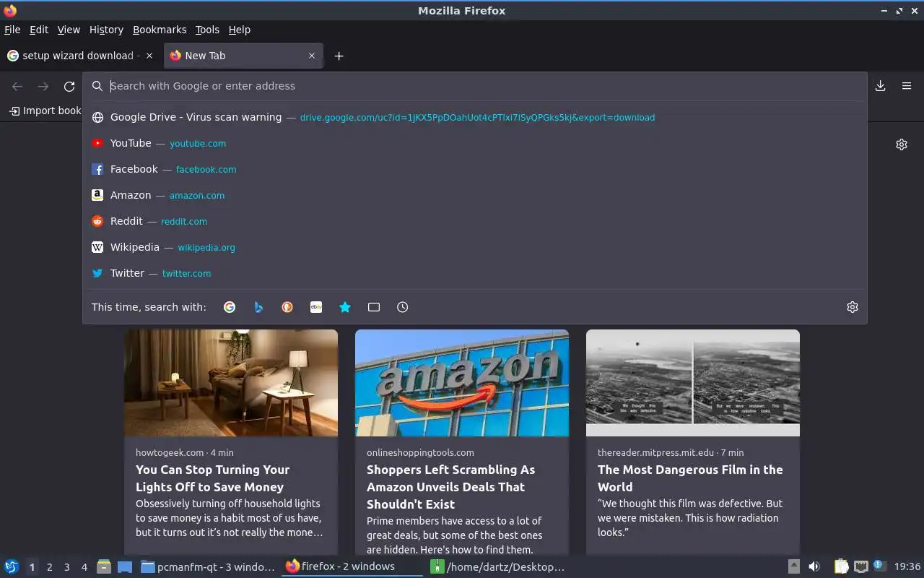The width and height of the screenshot is (924, 578).
Task: Select the YouTube suggestion row
Action: coord(475,143)
